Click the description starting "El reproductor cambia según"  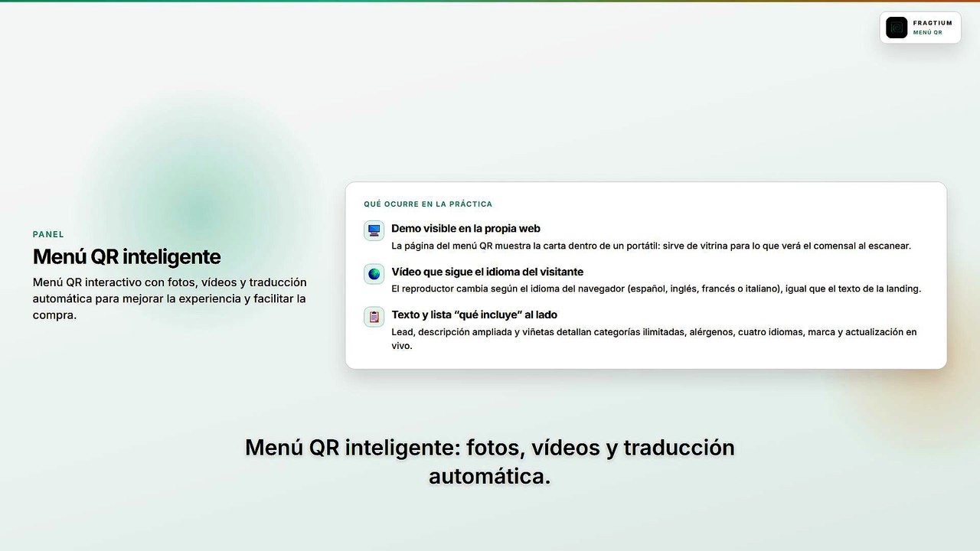[x=656, y=289]
